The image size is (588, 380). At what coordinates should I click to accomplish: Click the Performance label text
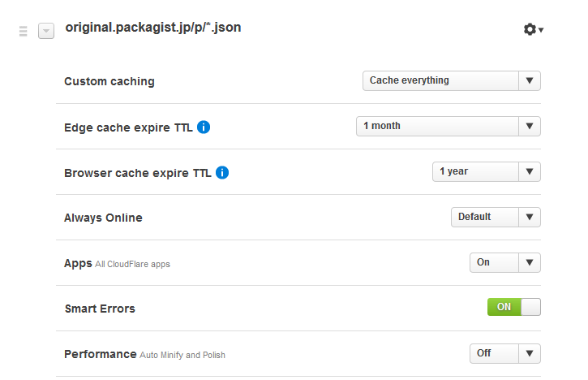click(100, 354)
